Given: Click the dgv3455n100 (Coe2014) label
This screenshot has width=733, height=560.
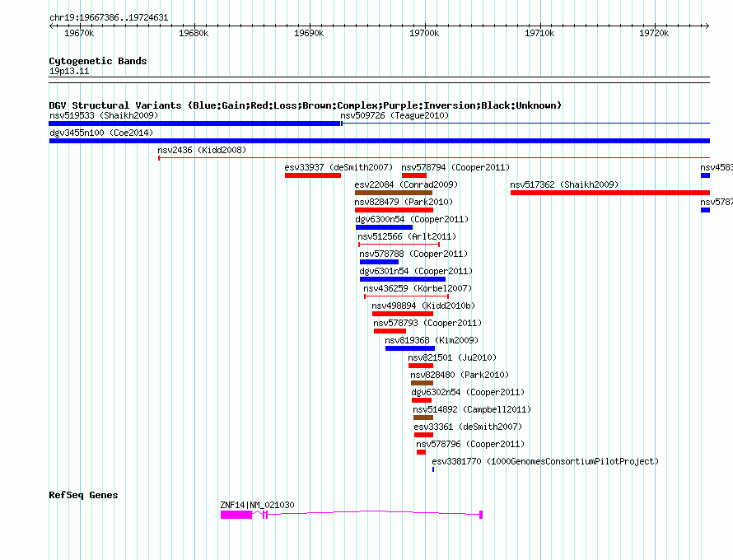Looking at the screenshot, I should [101, 133].
